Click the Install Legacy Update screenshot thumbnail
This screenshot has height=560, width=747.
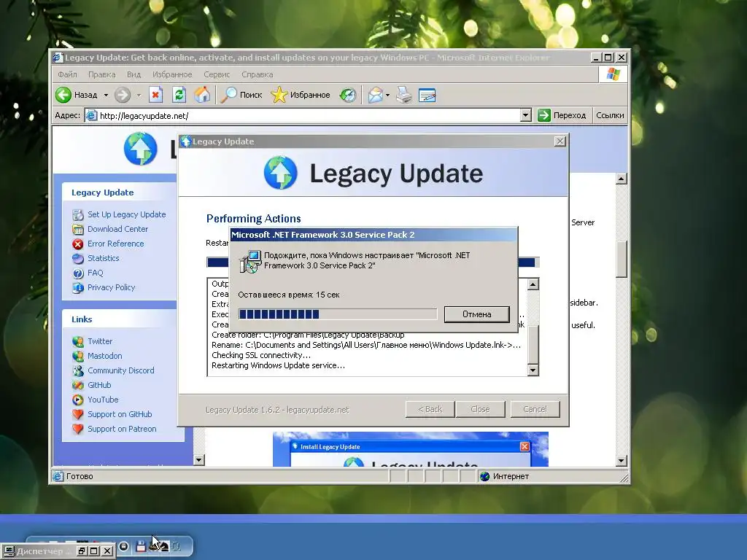[411, 449]
